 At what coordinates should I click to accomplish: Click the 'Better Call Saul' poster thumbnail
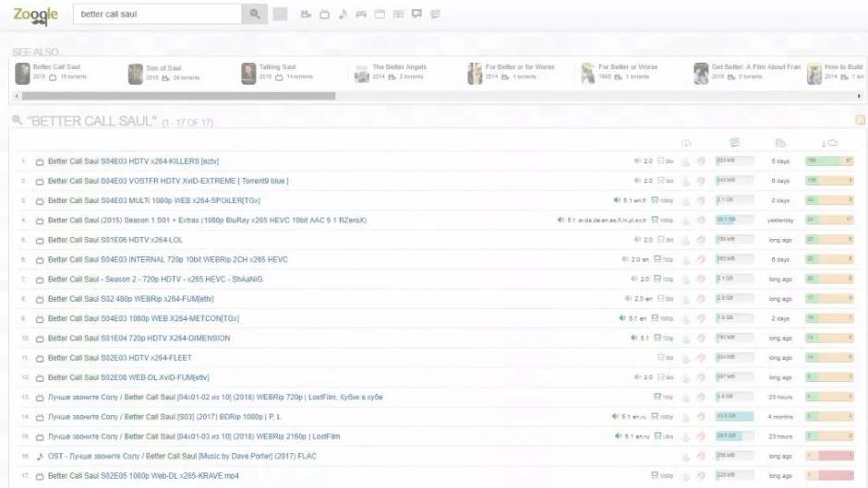pos(22,74)
